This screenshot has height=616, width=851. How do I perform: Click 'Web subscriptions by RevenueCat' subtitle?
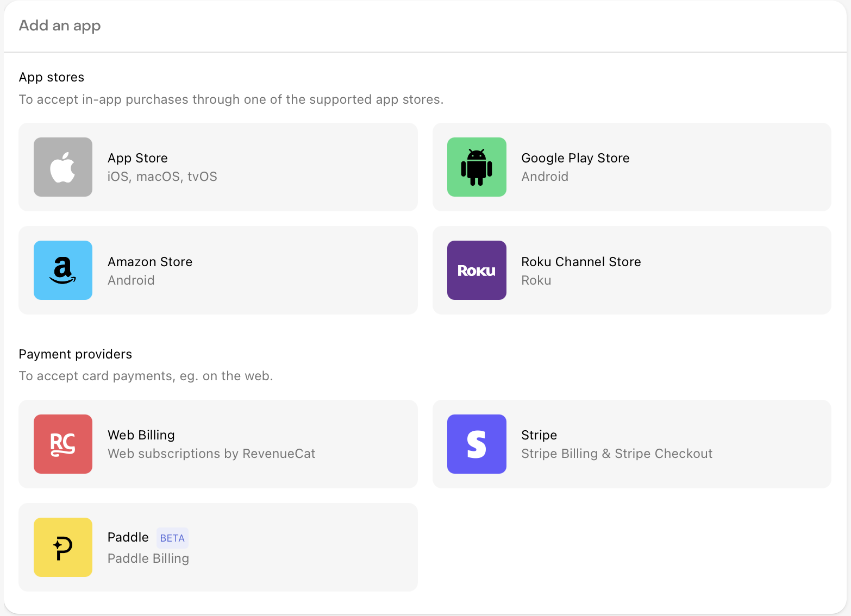211,454
